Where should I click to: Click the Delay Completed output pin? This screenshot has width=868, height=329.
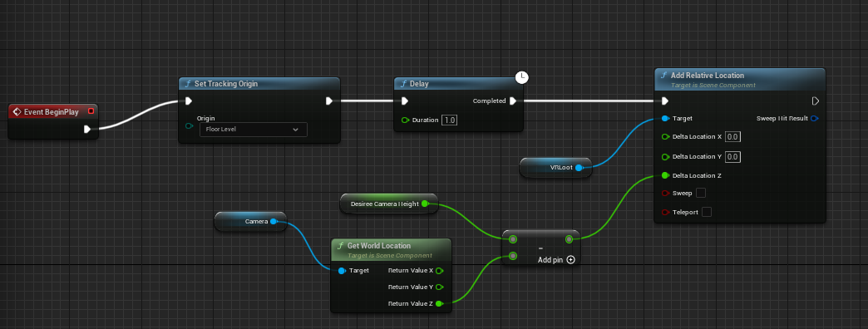513,101
